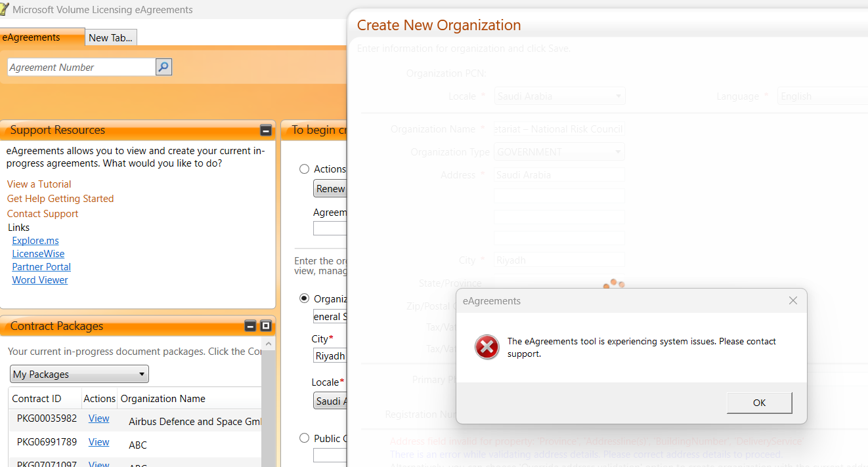Collapse the Support Resources panel
Viewport: 868px width, 467px height.
click(x=265, y=130)
